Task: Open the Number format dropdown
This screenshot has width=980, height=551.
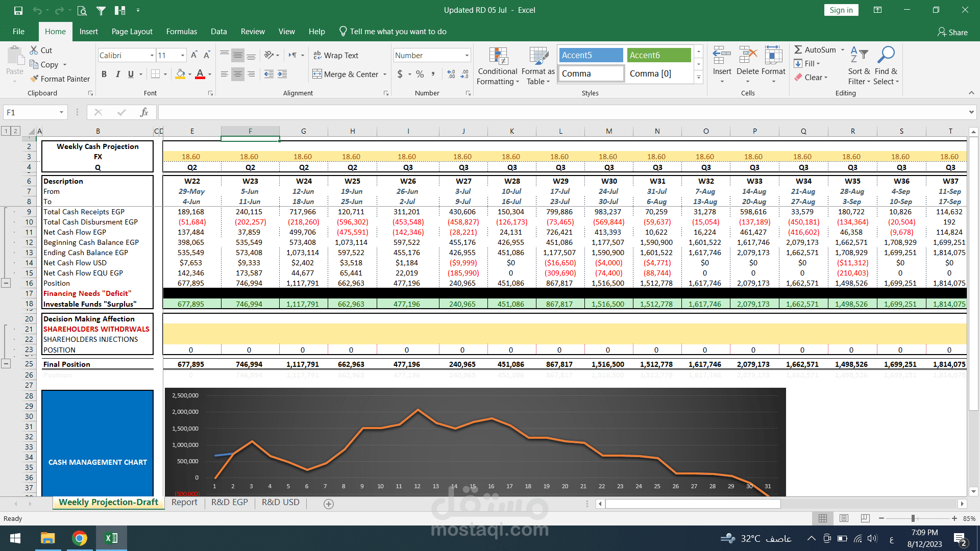Action: [x=467, y=55]
